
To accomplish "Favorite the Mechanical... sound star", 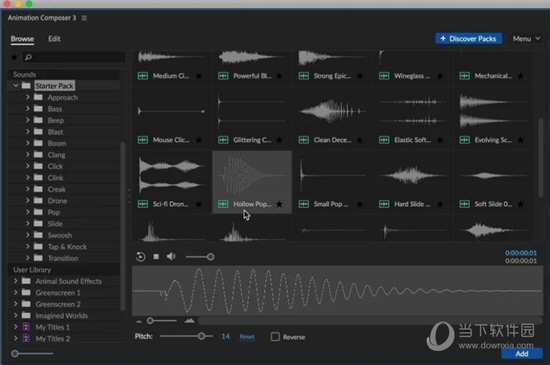I will tap(521, 76).
